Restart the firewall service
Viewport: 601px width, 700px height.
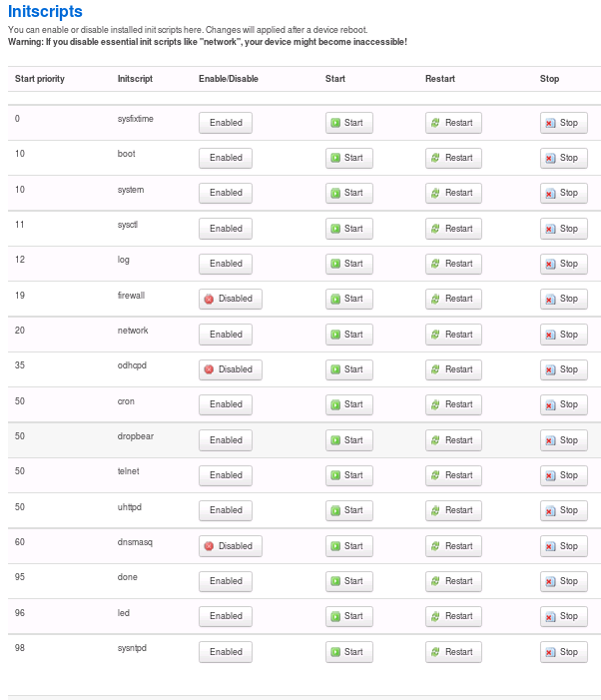pyautogui.click(x=453, y=299)
